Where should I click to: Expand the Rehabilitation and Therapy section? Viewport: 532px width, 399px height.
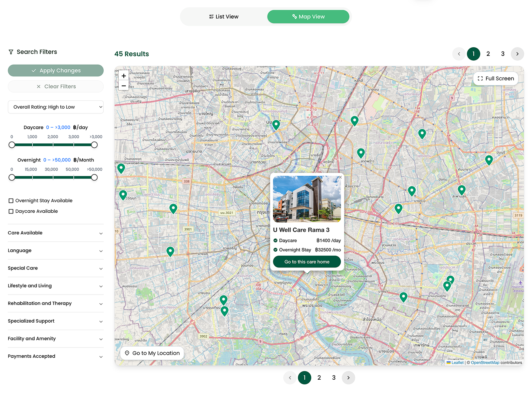click(x=56, y=304)
